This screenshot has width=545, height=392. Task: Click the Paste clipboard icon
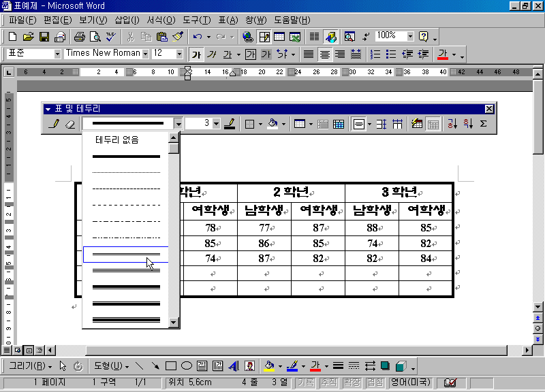pyautogui.click(x=162, y=37)
